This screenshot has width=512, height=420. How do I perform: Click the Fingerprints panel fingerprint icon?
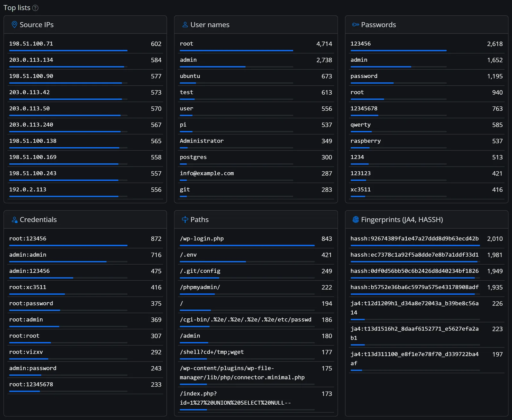click(356, 220)
